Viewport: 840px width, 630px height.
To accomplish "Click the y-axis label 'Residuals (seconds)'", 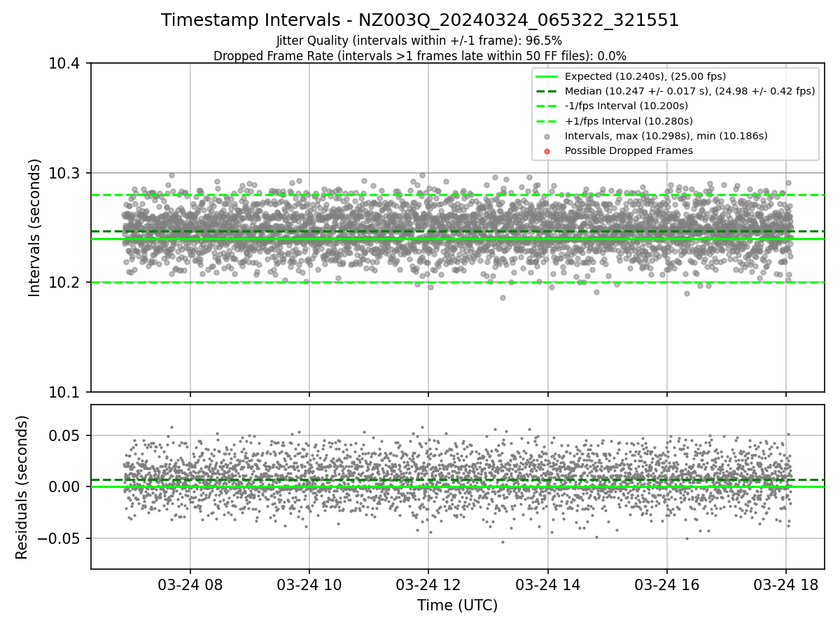I will [22, 487].
